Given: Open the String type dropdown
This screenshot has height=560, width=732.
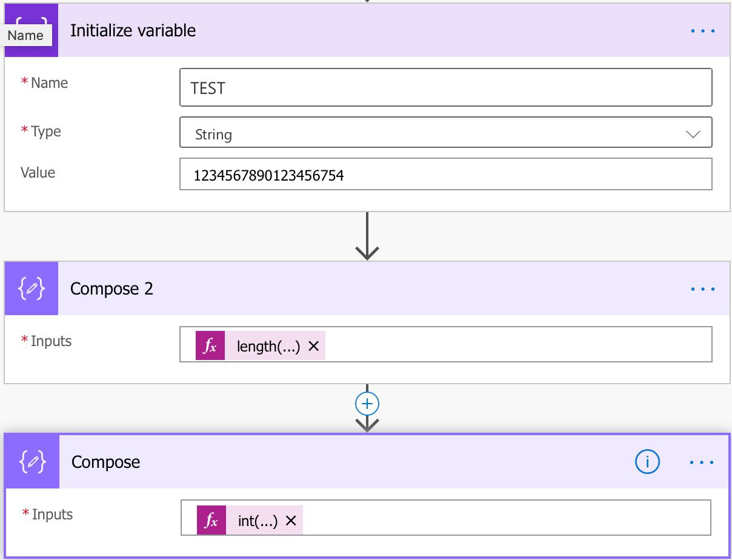Looking at the screenshot, I should pyautogui.click(x=694, y=132).
